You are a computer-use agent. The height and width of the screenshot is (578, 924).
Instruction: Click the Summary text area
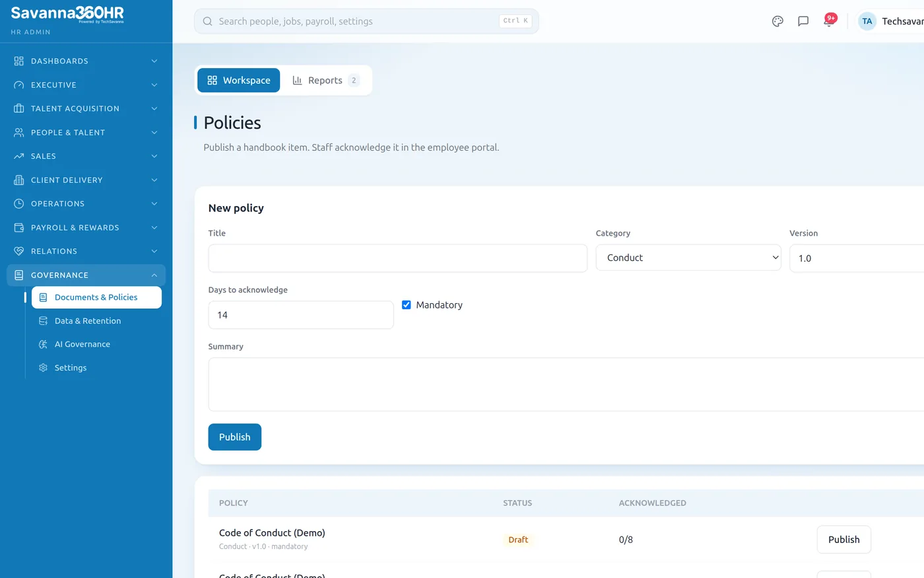[566, 384]
